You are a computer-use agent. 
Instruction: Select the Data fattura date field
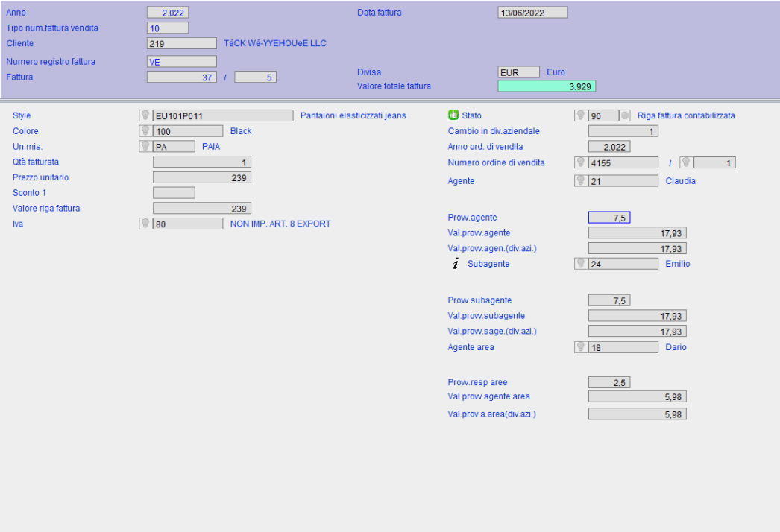[532, 13]
